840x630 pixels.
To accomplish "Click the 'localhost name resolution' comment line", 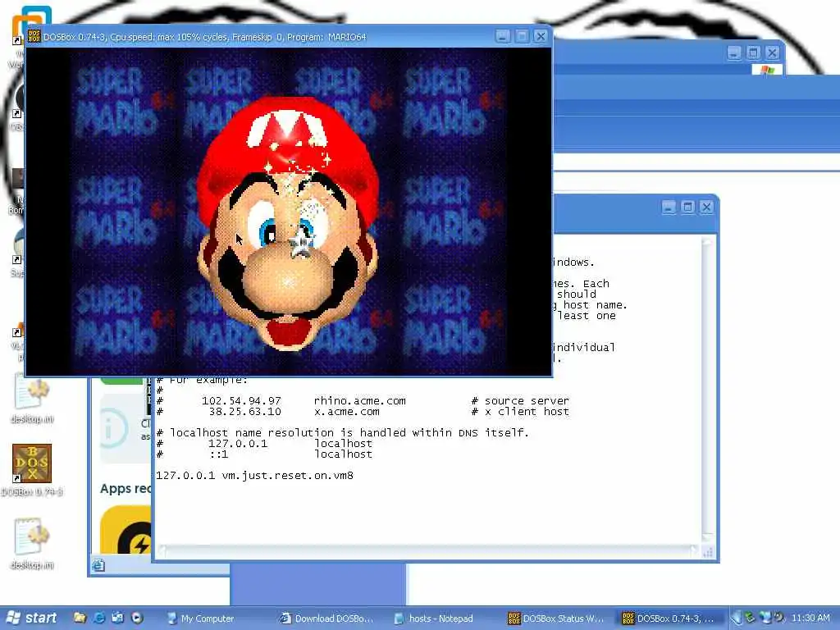I will [x=343, y=433].
